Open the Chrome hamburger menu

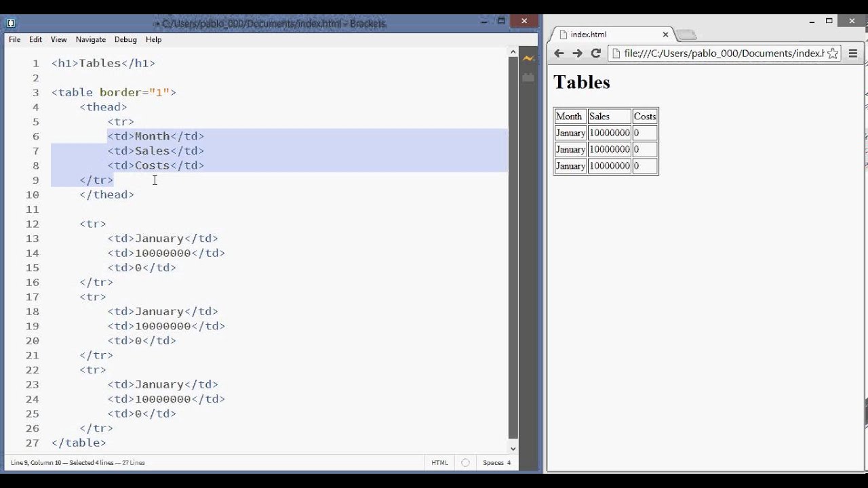click(853, 54)
